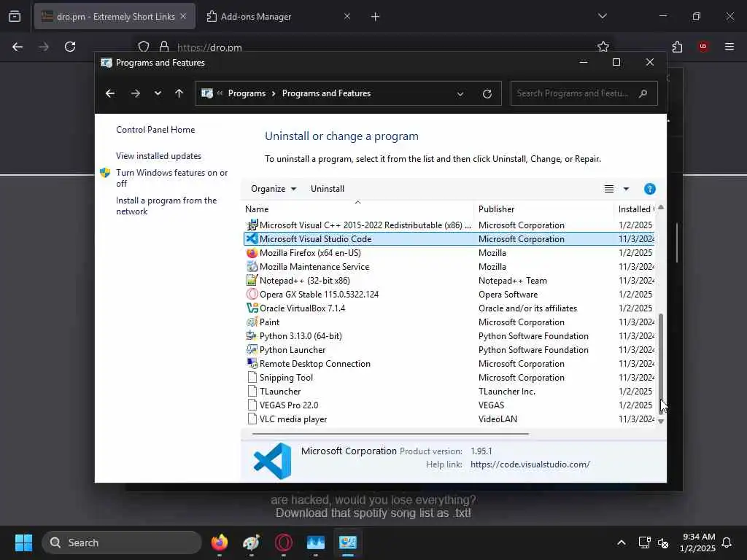
Task: Click Turn Windows features on or off
Action: point(171,178)
